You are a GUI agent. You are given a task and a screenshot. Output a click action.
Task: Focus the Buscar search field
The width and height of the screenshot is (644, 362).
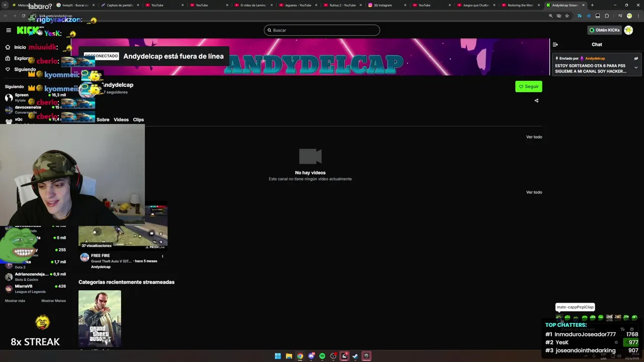click(322, 30)
